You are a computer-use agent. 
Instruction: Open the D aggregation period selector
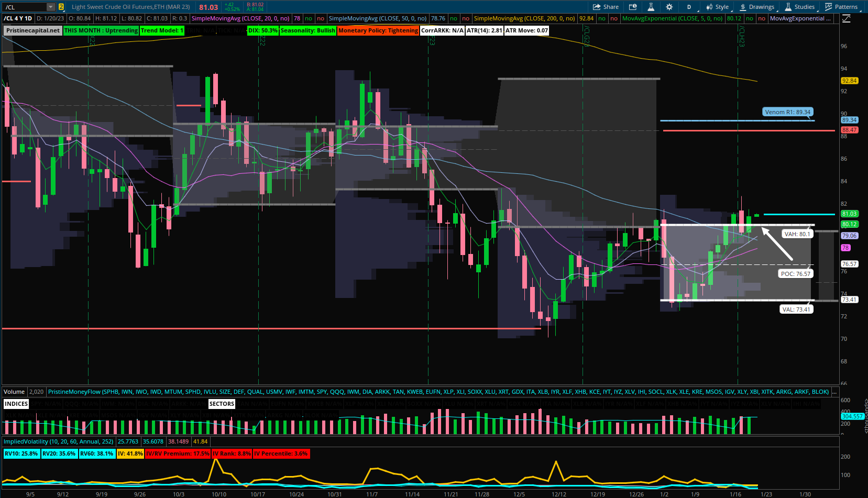click(x=689, y=7)
